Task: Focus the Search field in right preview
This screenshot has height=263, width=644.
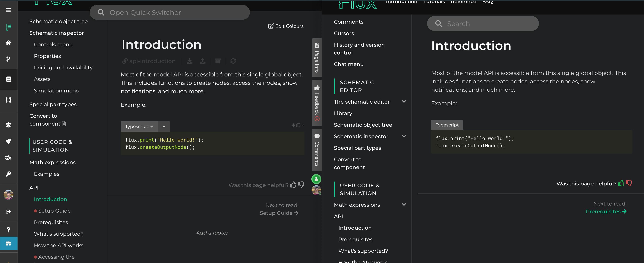Action: coord(483,24)
